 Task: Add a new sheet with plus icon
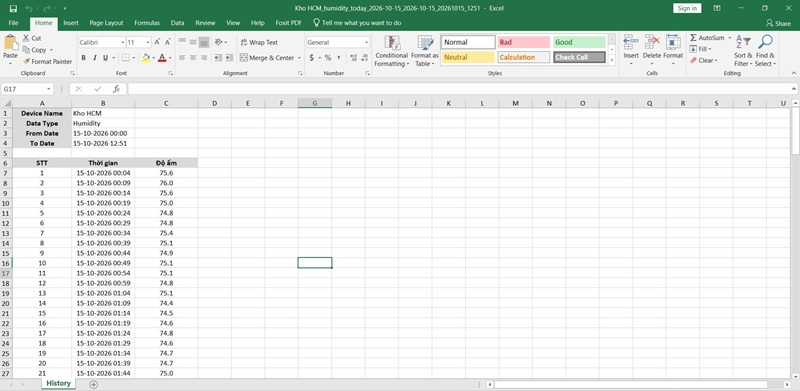[x=93, y=384]
